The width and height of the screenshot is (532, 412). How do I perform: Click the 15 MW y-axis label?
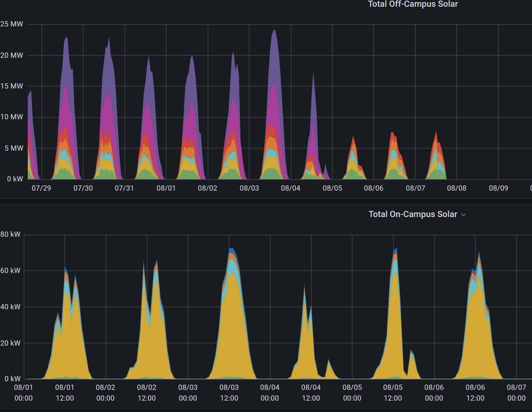tap(11, 86)
